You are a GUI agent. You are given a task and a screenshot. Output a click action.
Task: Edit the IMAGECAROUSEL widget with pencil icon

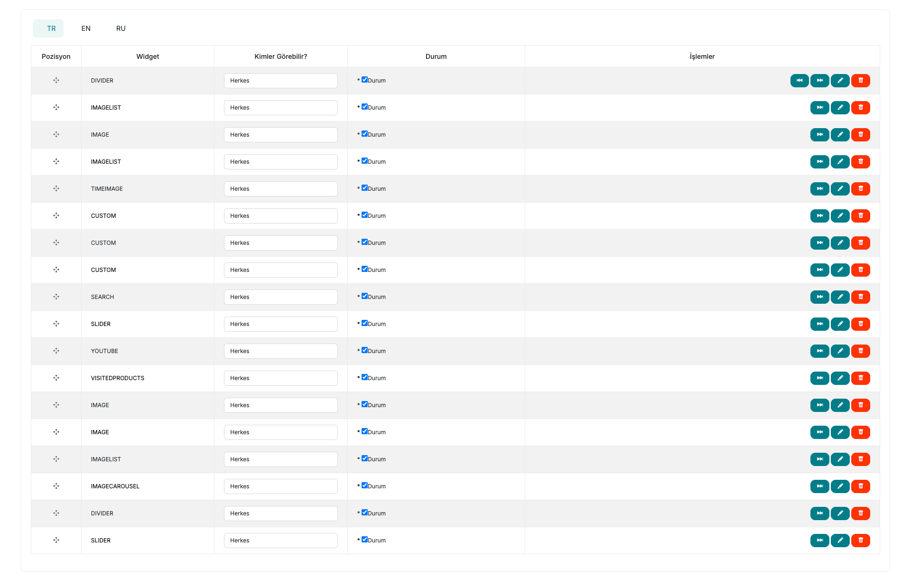[x=840, y=486]
